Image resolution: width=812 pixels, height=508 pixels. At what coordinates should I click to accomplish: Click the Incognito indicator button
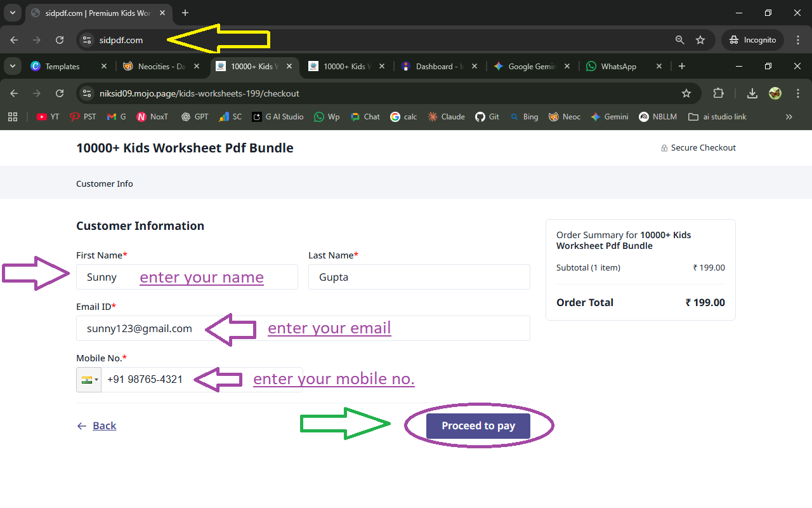tap(752, 40)
